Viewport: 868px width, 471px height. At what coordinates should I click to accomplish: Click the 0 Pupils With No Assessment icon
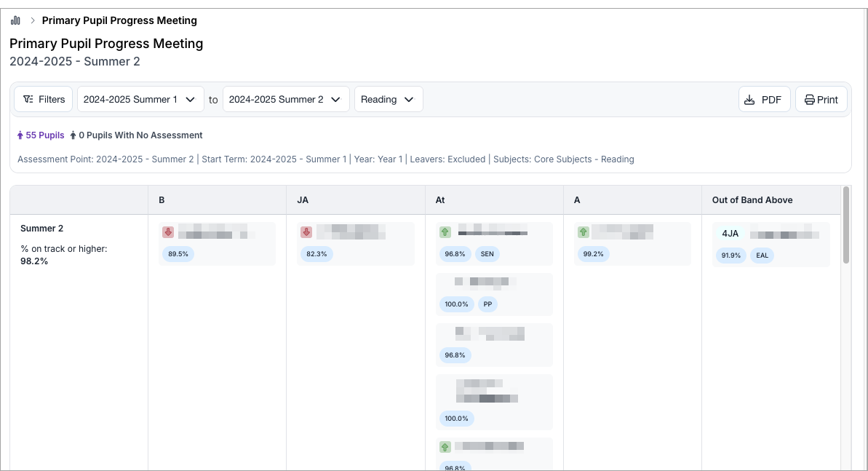coord(73,135)
